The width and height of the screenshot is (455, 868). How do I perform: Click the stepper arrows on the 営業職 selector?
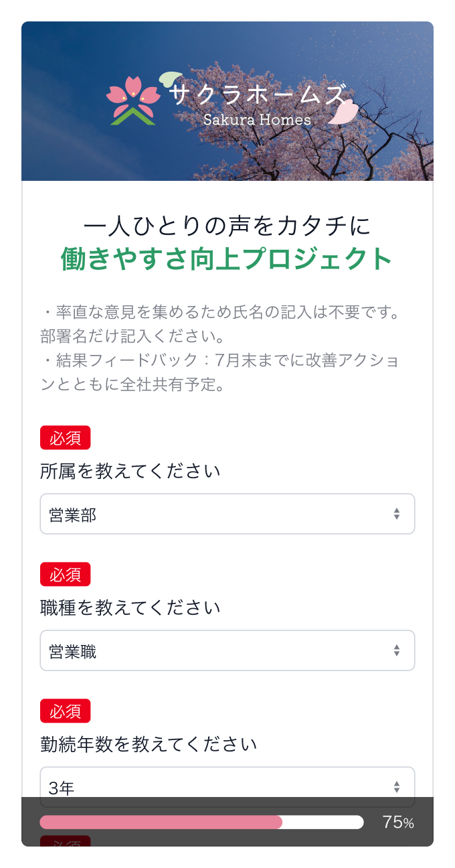coord(395,650)
